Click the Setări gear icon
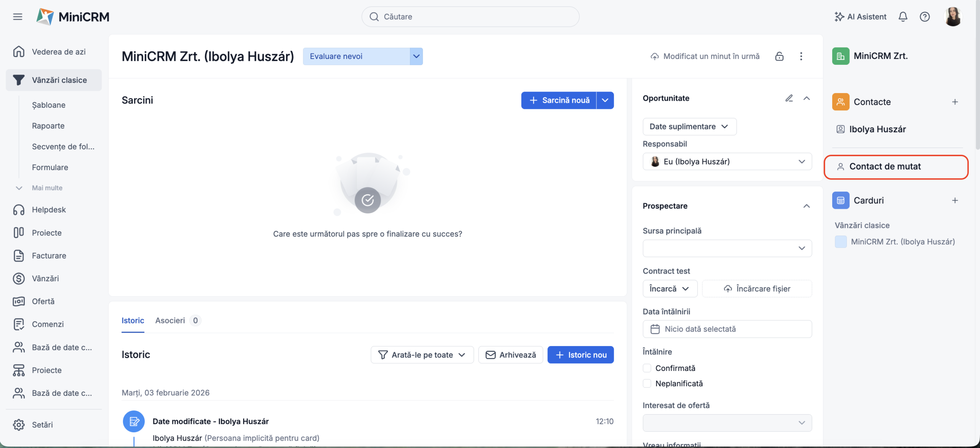 click(19, 425)
